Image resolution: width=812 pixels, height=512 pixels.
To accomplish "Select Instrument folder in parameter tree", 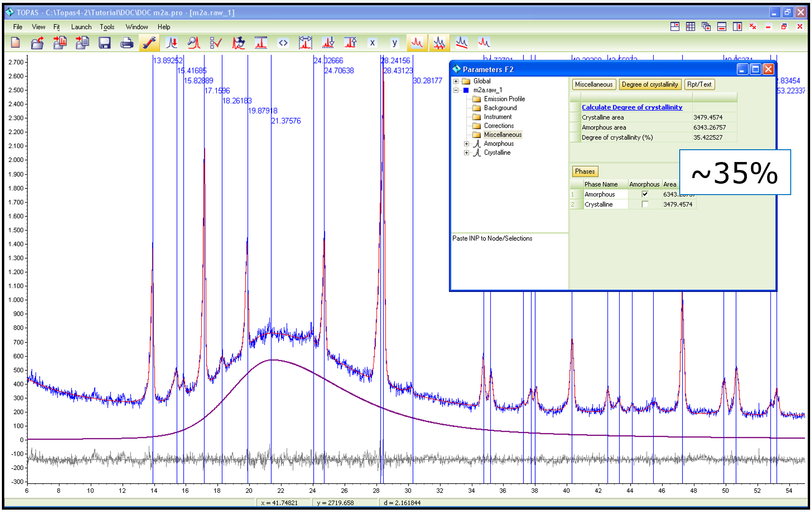I will point(498,117).
